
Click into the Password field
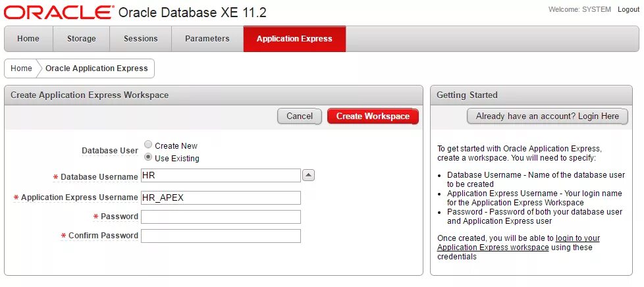(221, 217)
